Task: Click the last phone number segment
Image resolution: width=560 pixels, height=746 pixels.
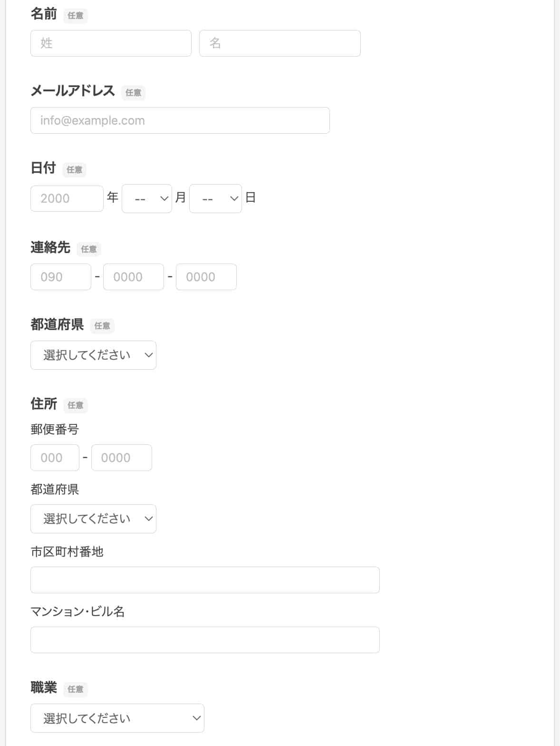Action: pyautogui.click(x=206, y=276)
